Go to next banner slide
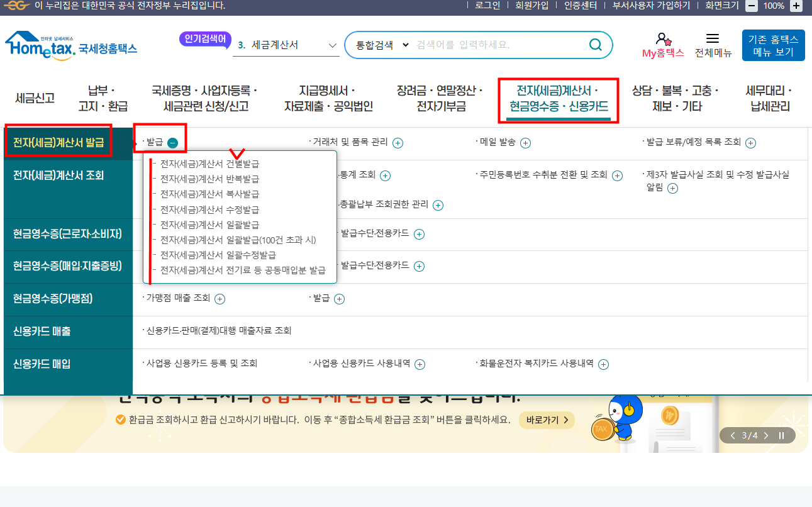Image resolution: width=812 pixels, height=507 pixels. tap(765, 435)
